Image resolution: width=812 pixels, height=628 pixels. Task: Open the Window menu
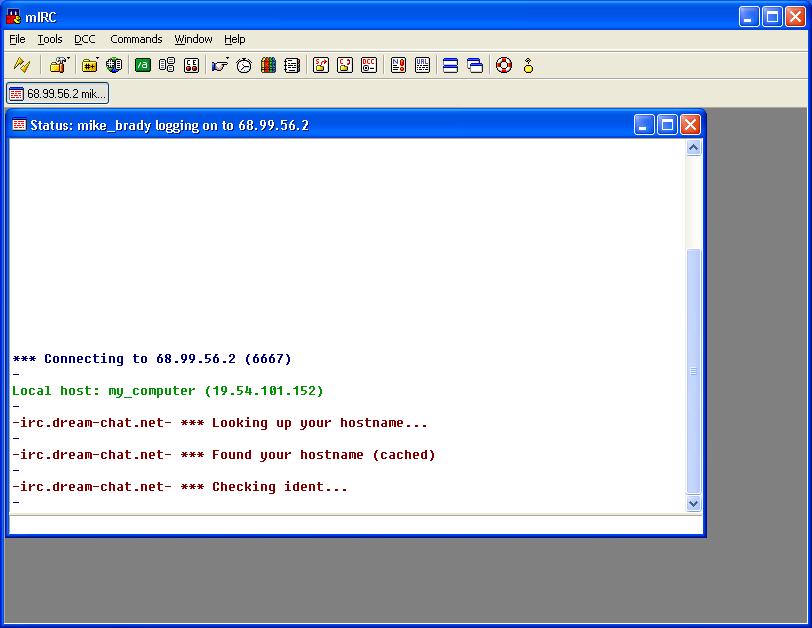193,39
